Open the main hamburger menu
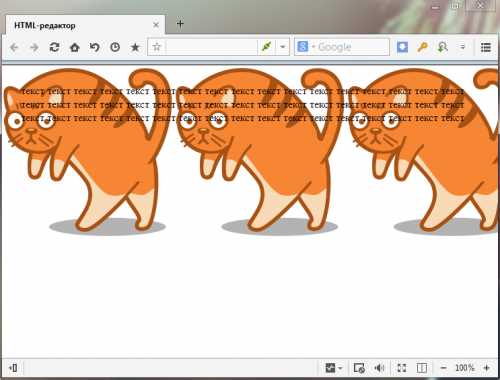This screenshot has height=380, width=500. [486, 47]
